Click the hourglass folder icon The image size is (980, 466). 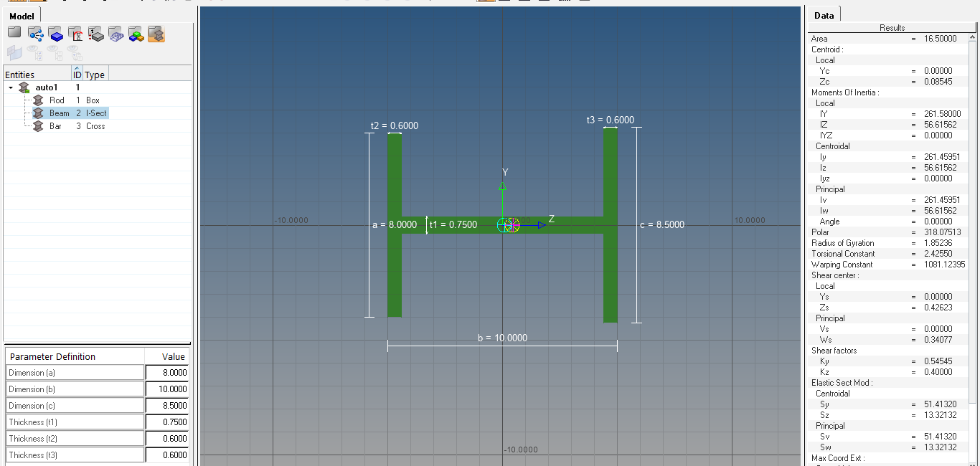[x=75, y=34]
